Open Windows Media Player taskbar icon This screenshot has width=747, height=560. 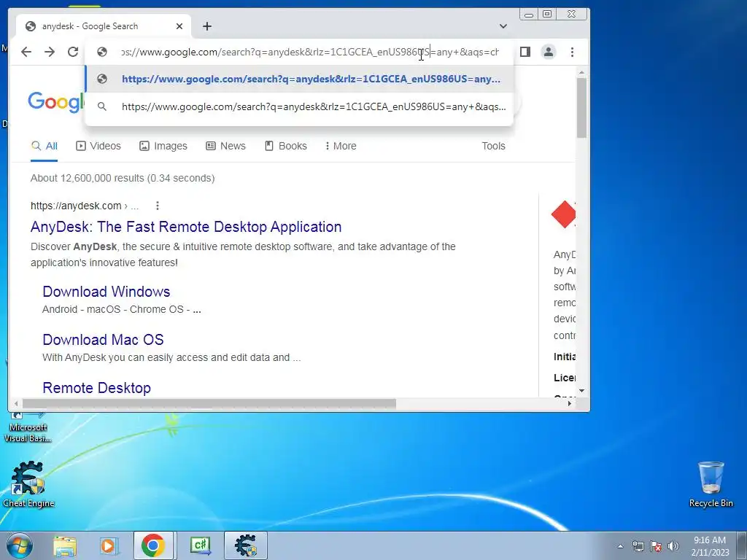[108, 546]
